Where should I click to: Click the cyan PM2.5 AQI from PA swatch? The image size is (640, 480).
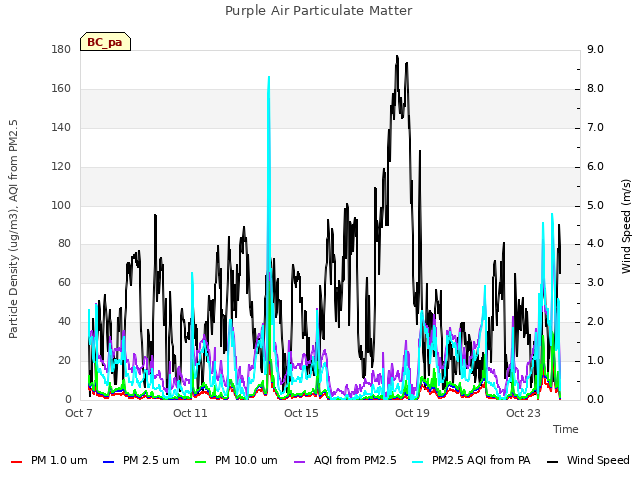(x=418, y=461)
